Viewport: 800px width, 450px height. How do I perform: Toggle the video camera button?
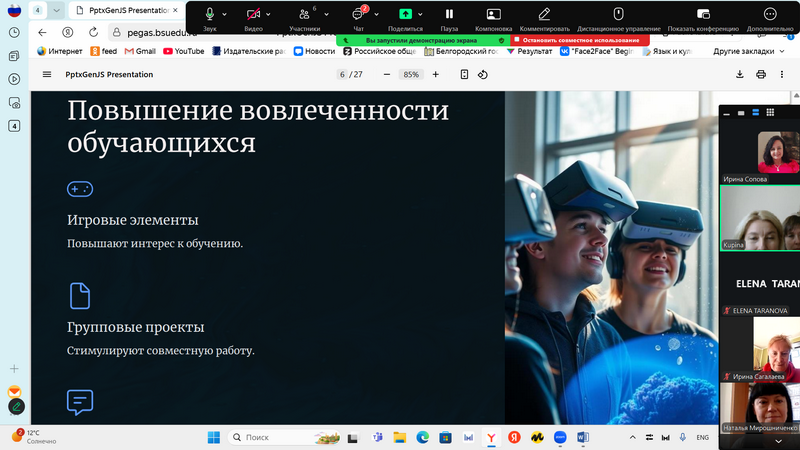coord(253,14)
